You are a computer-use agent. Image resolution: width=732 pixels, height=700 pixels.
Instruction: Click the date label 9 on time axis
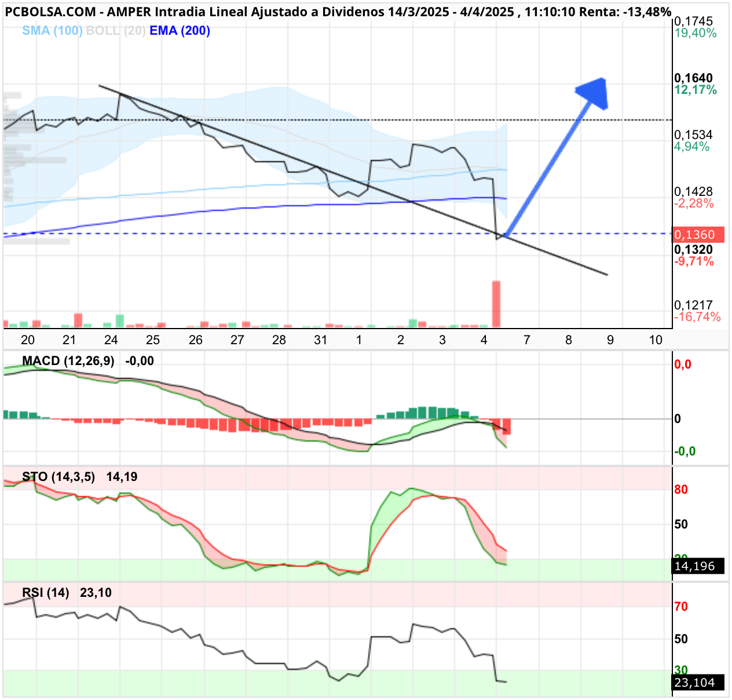[x=610, y=340]
